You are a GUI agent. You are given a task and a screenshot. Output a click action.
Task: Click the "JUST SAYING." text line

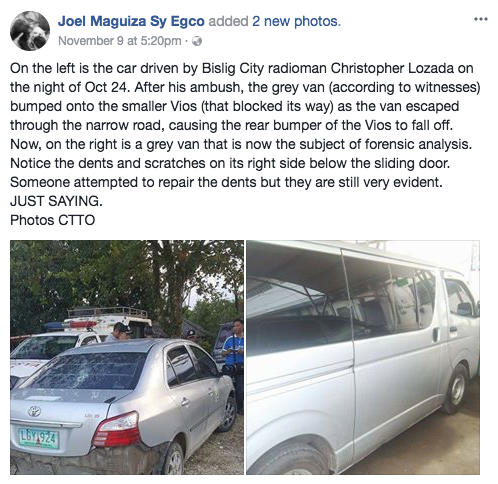56,201
